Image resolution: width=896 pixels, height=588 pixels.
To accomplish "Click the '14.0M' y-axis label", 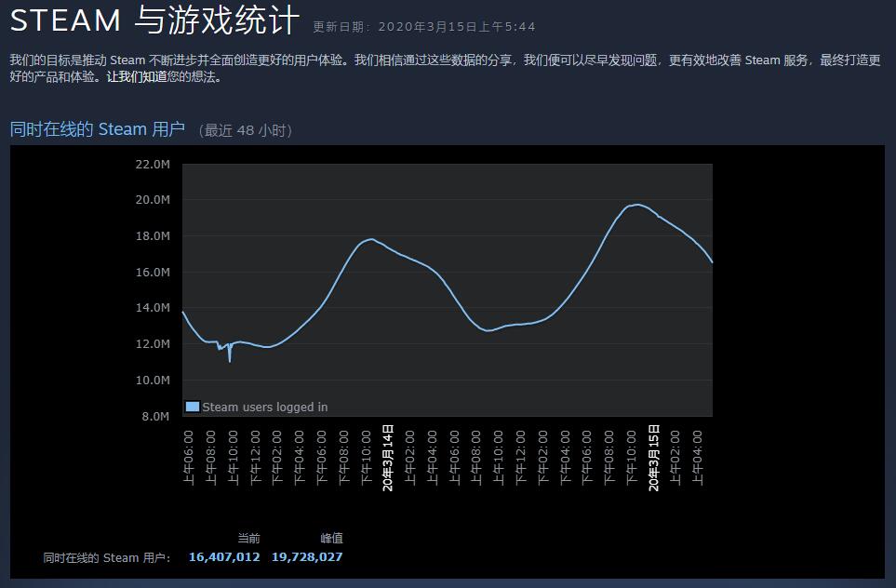I will pyautogui.click(x=153, y=308).
